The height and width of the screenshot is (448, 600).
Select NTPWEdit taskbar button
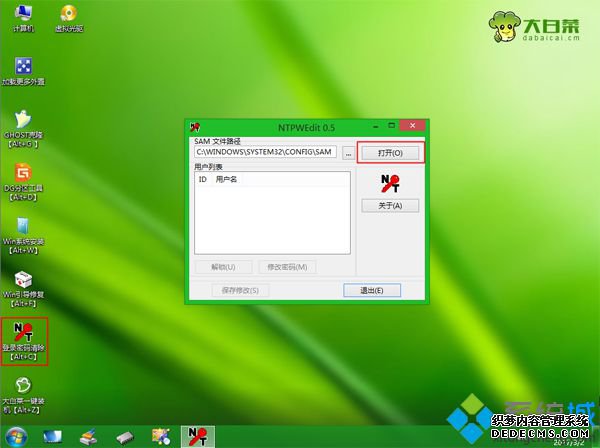(197, 437)
